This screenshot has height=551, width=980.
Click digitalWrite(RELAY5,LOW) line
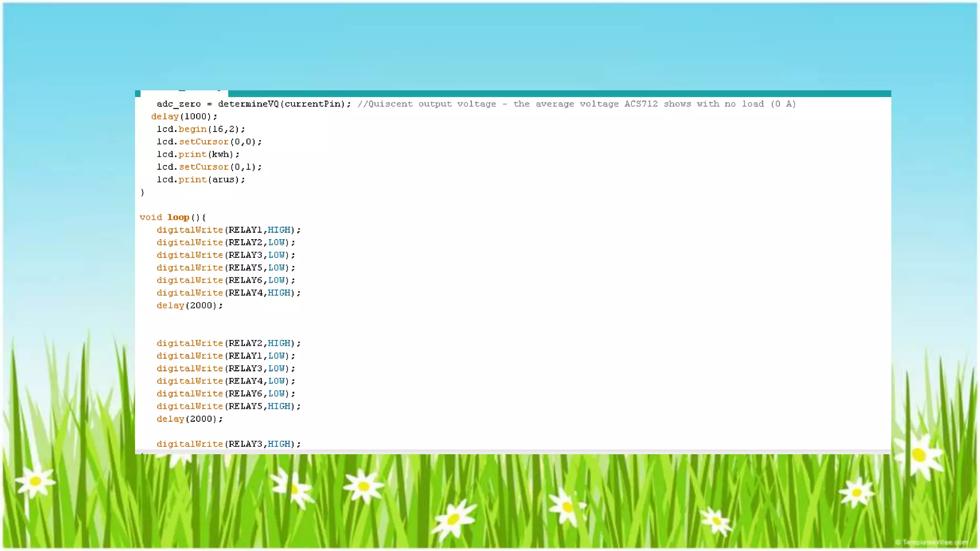click(x=226, y=268)
